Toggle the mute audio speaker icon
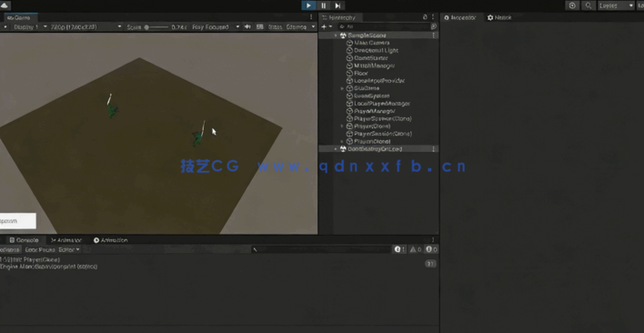The height and width of the screenshot is (333, 644). pos(247,26)
